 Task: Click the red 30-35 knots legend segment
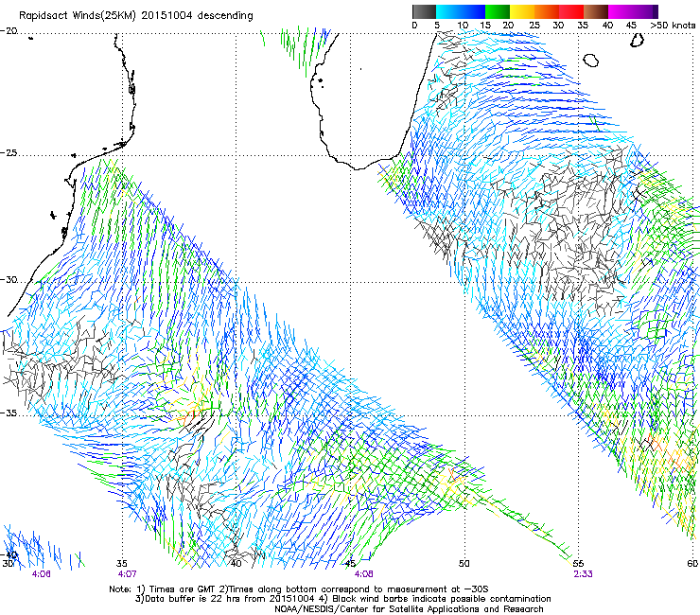tap(571, 11)
